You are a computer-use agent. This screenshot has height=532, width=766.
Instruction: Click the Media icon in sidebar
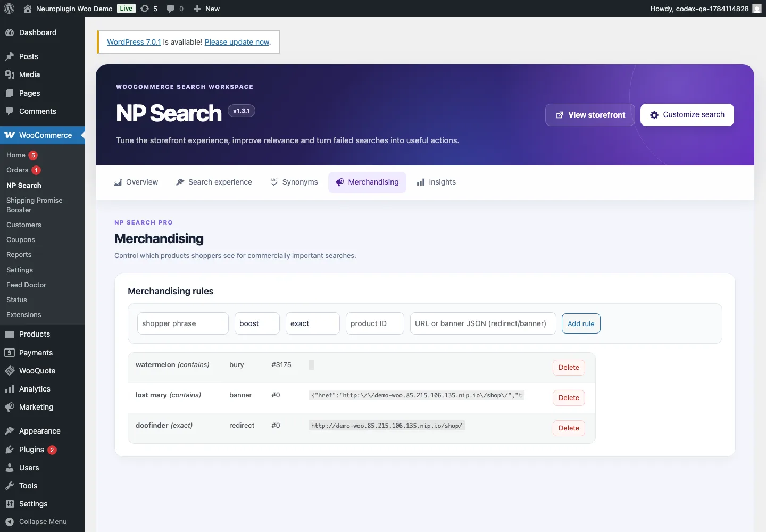(x=10, y=74)
